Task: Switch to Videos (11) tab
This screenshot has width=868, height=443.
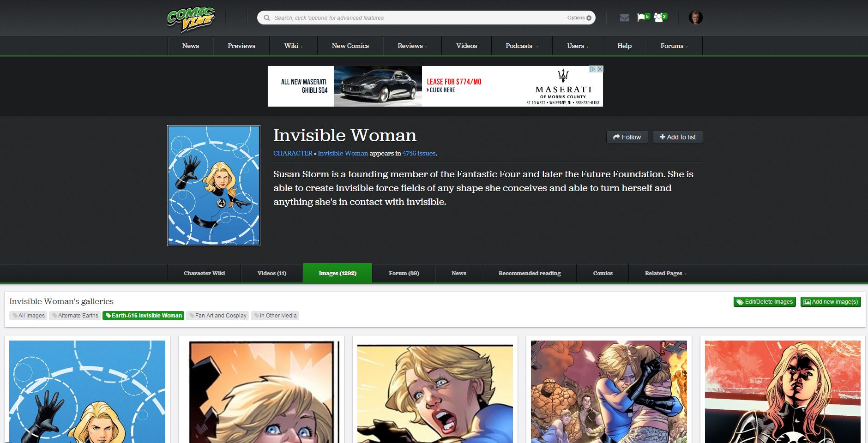Action: click(271, 273)
